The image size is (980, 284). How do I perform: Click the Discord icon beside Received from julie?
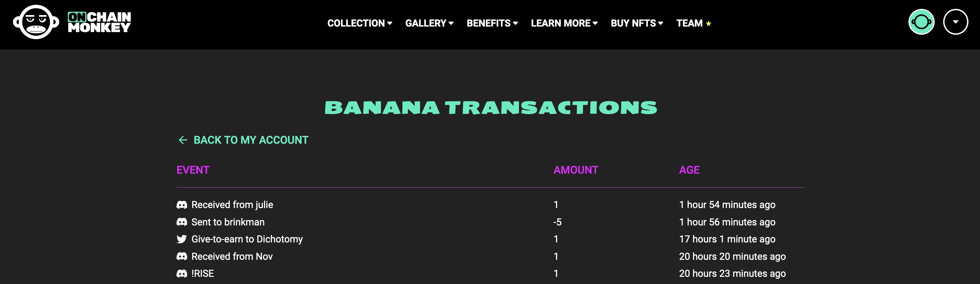pyautogui.click(x=182, y=205)
